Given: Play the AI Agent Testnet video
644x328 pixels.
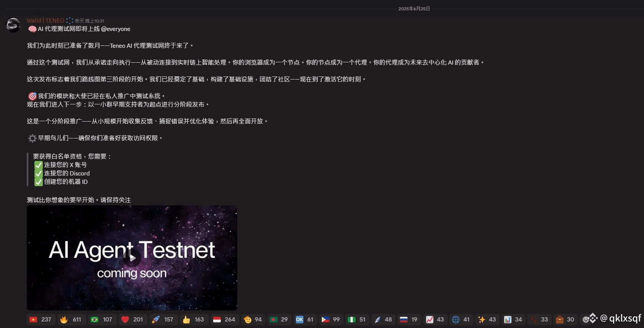Looking at the screenshot, I should 132,258.
